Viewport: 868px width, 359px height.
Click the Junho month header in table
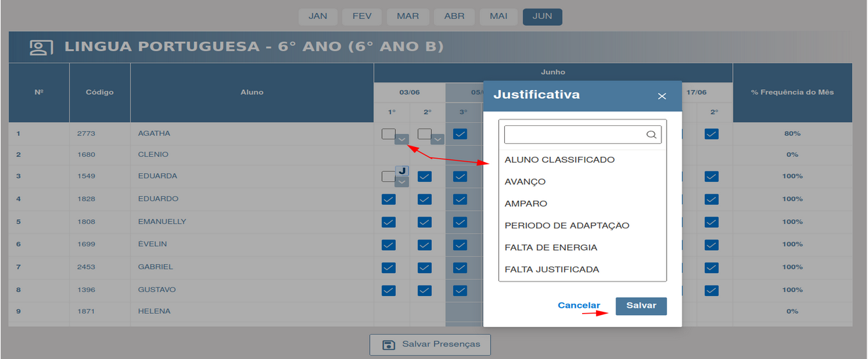tap(553, 72)
